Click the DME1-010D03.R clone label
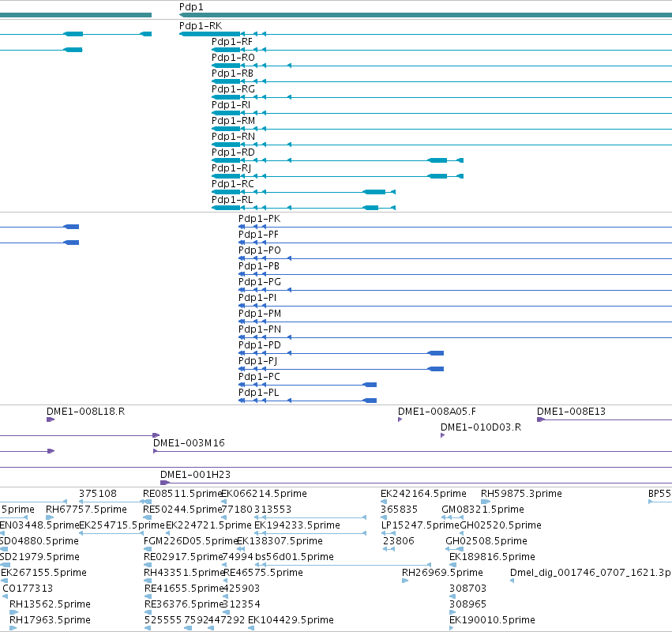 tap(481, 427)
